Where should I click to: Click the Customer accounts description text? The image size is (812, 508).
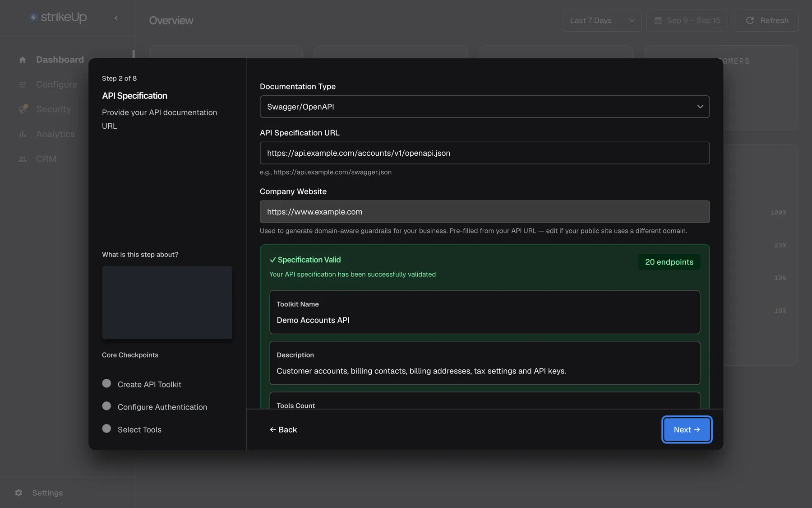pyautogui.click(x=421, y=371)
